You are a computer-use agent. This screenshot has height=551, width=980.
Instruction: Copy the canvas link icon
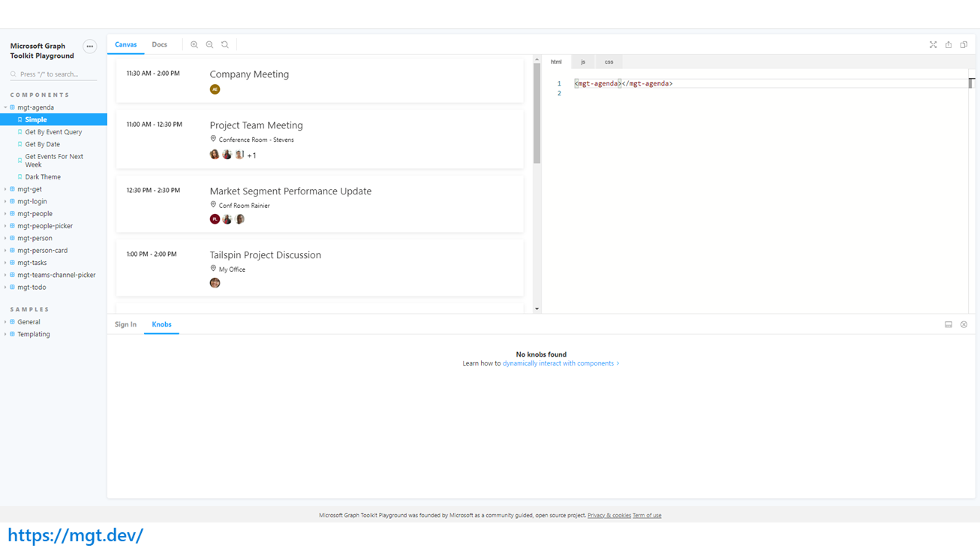(x=964, y=45)
